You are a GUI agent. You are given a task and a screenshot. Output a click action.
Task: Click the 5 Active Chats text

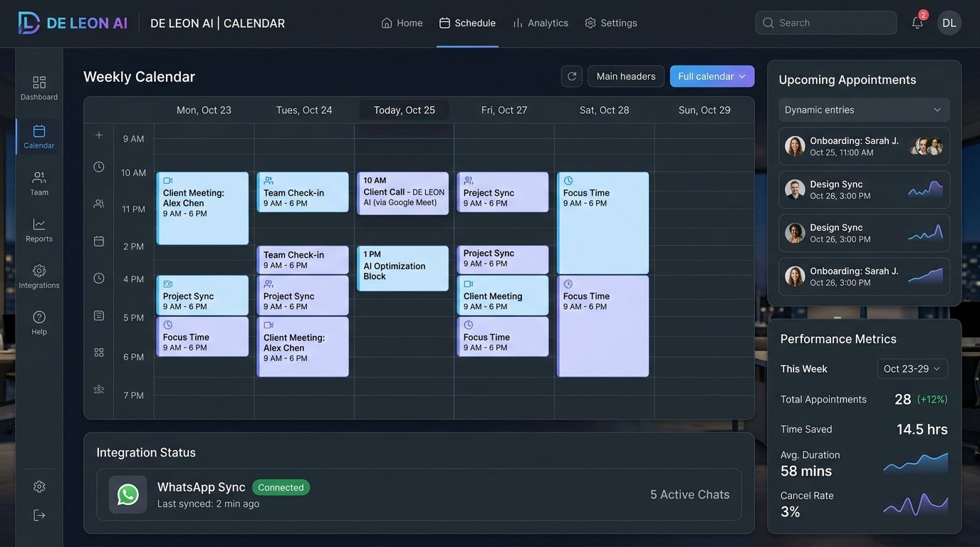[689, 494]
